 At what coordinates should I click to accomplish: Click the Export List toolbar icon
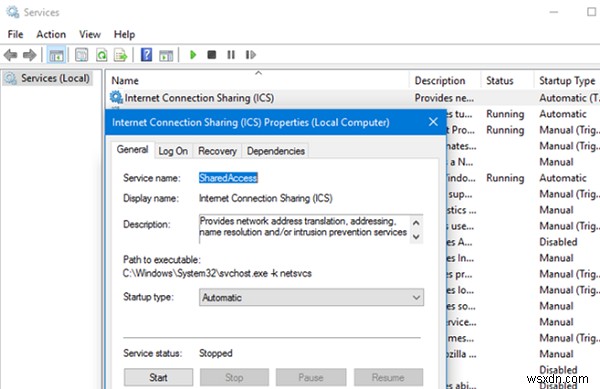[x=121, y=55]
